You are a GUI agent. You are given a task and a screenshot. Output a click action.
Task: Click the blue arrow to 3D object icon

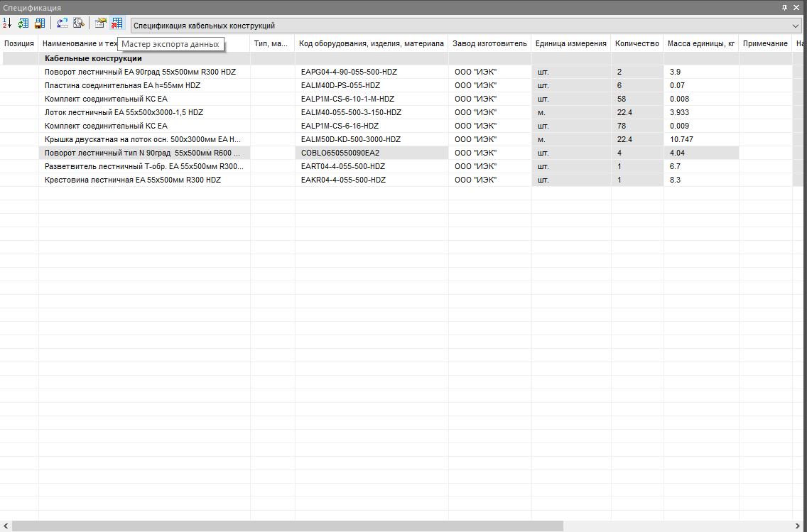[63, 23]
